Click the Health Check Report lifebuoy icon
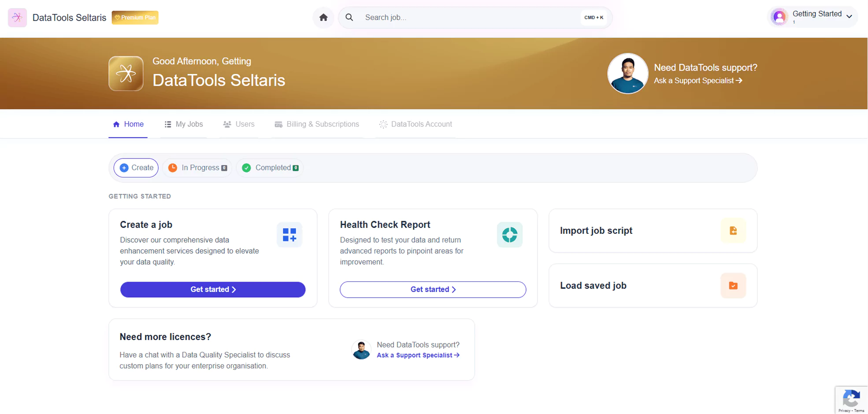This screenshot has width=868, height=414. coord(509,235)
